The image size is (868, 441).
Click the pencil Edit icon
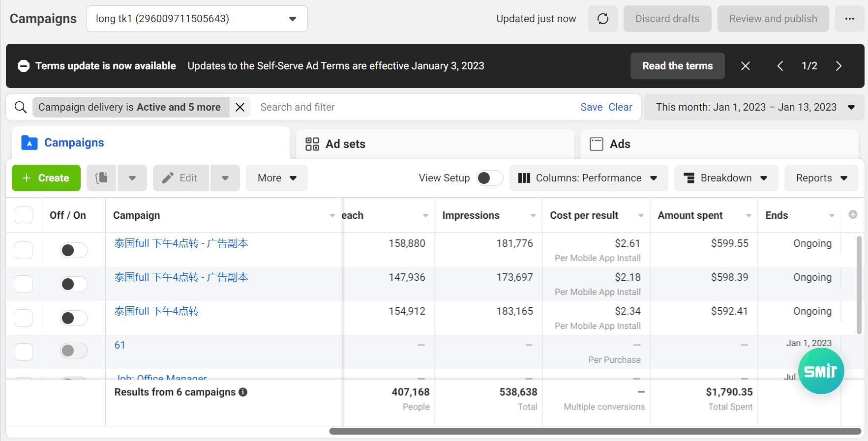point(168,178)
